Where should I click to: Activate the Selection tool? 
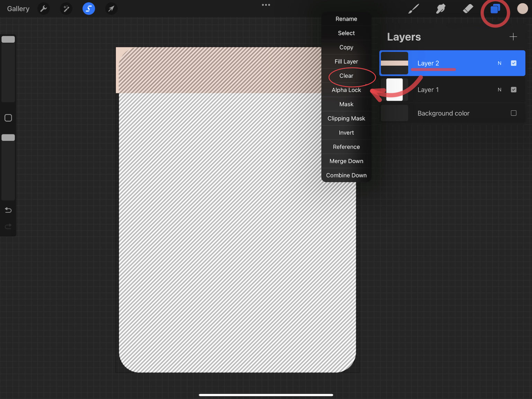[89, 9]
